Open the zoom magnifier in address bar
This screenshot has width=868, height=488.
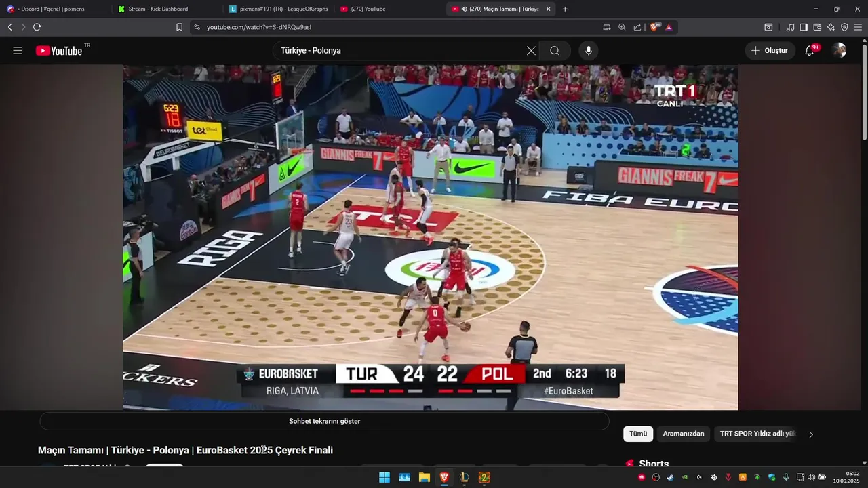622,27
